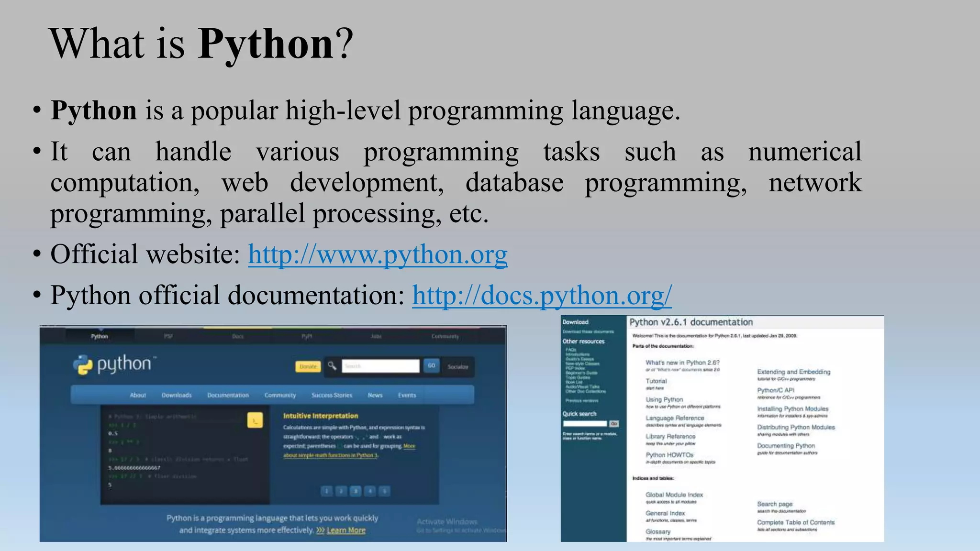Open the Socialize menu
This screenshot has width=980, height=551.
[457, 366]
